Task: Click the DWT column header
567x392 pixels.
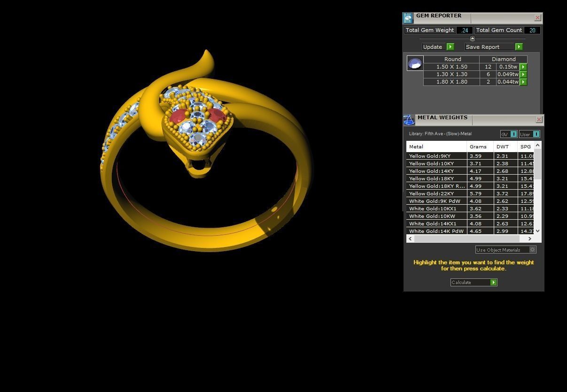Action: coord(505,146)
